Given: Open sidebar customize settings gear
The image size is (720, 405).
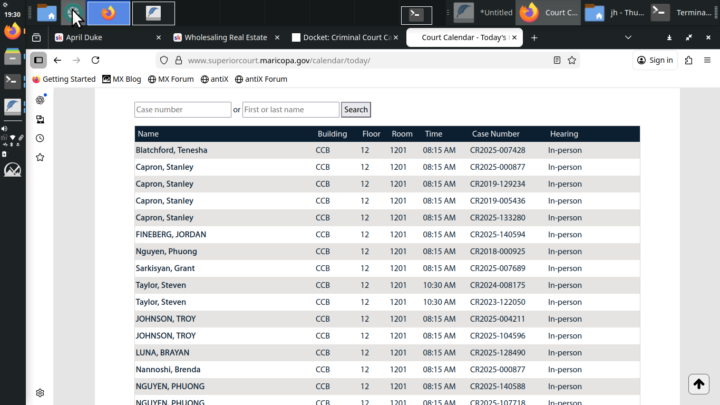Looking at the screenshot, I should pos(40,393).
